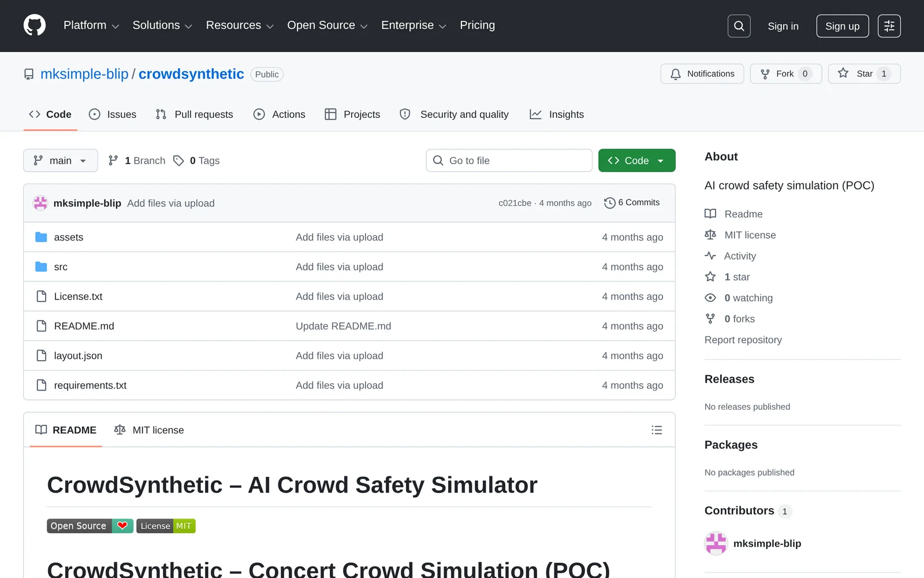Click the Open Source heart badge
Viewport: 924px width, 578px height.
click(x=90, y=526)
